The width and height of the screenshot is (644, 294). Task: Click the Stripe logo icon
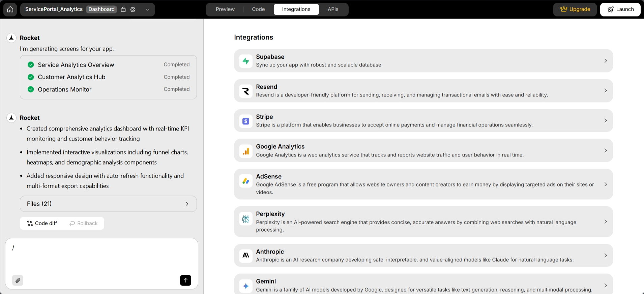pyautogui.click(x=246, y=121)
